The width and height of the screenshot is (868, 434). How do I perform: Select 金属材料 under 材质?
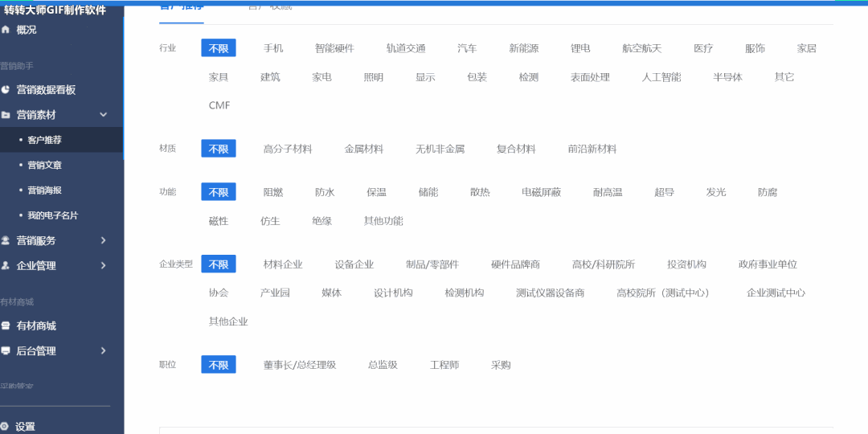(x=364, y=149)
